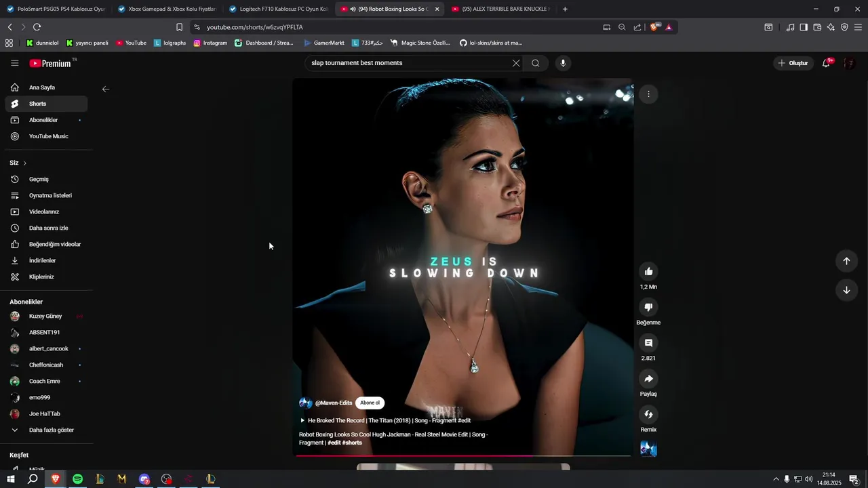
Task: Open YouTube Music in sidebar
Action: [46, 136]
